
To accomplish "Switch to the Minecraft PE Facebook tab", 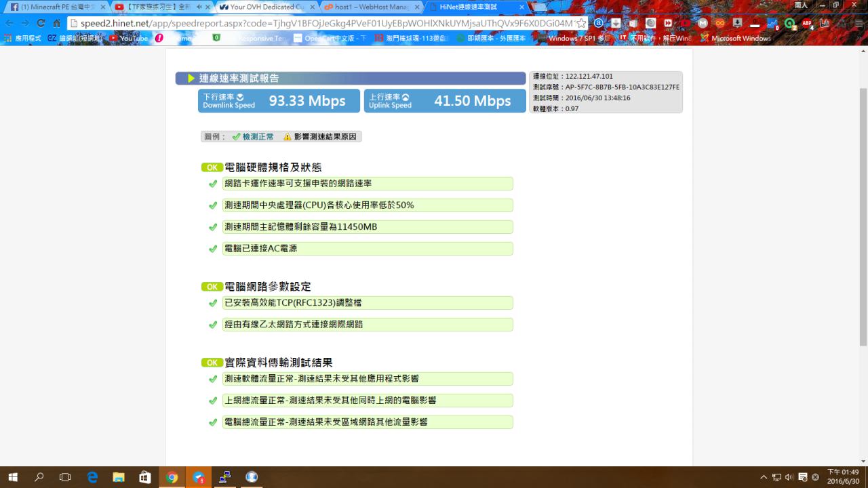I will pyautogui.click(x=56, y=7).
